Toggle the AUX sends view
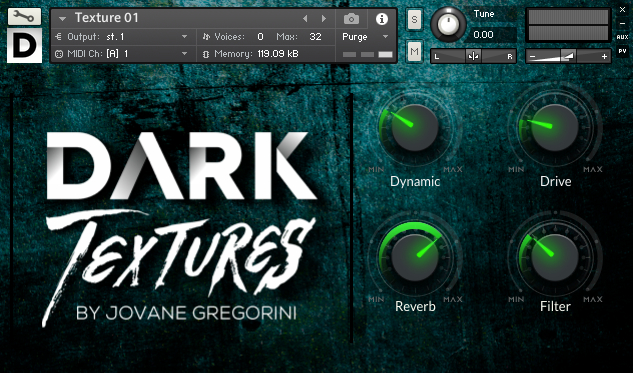Viewport: 633px width, 373px height. tap(623, 37)
